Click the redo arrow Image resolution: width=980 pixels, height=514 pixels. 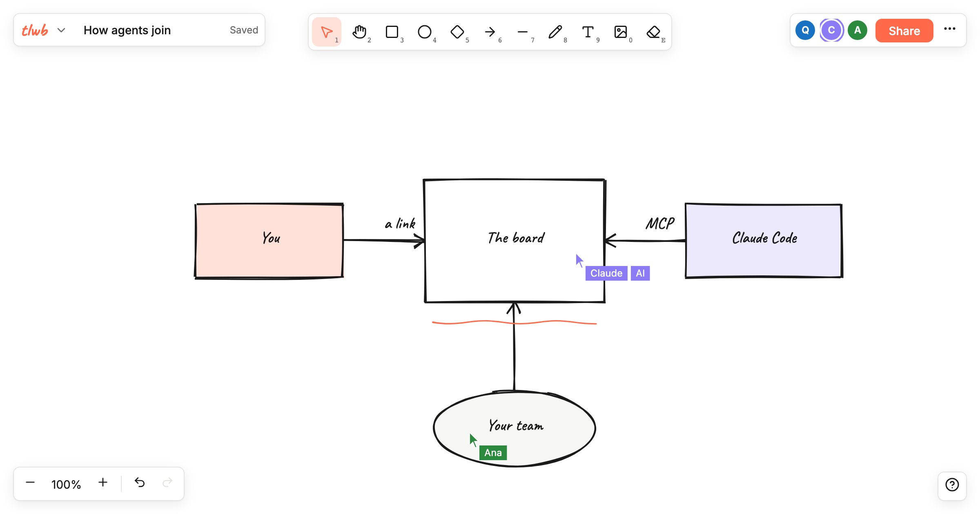pyautogui.click(x=167, y=483)
